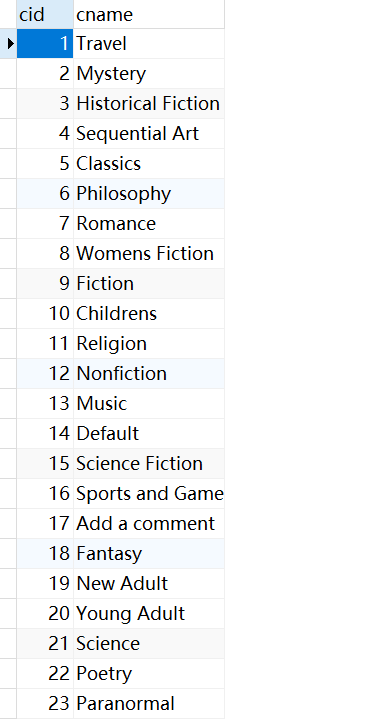Image resolution: width=365 pixels, height=724 pixels.
Task: Select the Womens Fiction cell
Action: point(149,254)
